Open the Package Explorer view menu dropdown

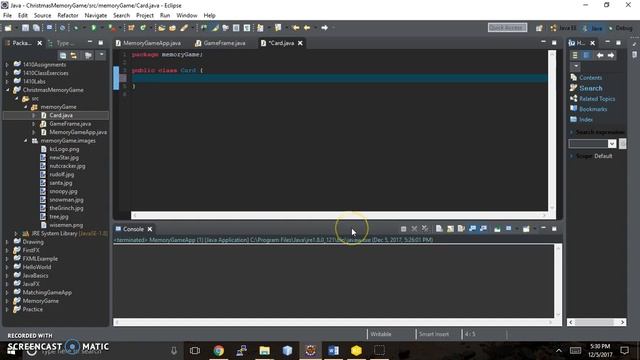pos(101,55)
